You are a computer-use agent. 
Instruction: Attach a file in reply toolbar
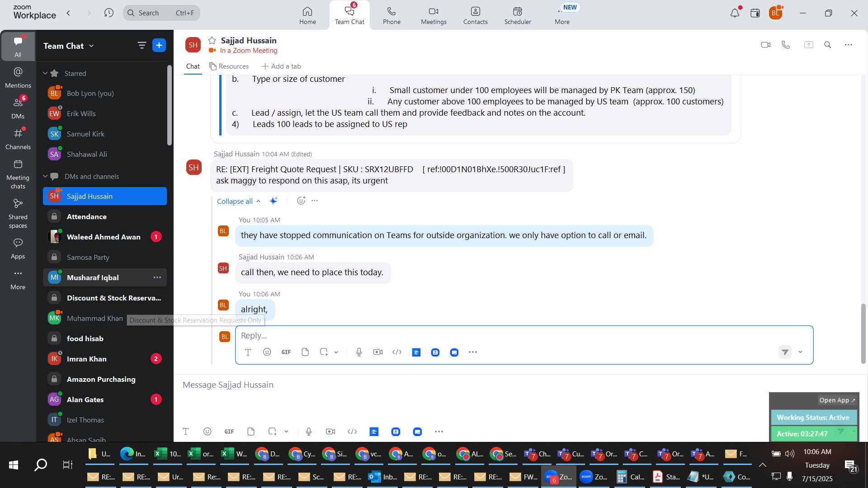305,352
